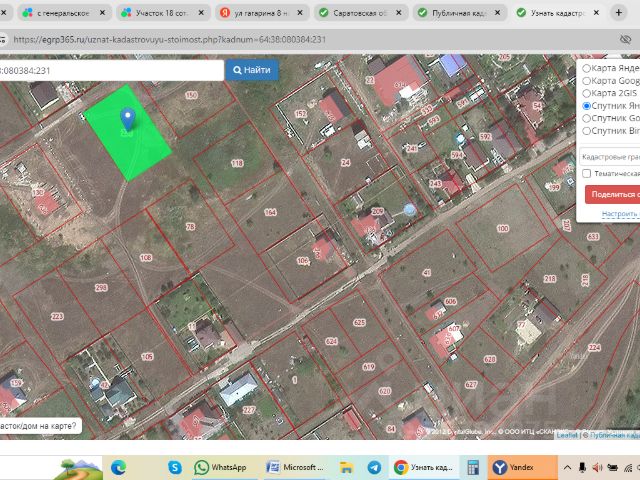Switch to the Узнать кадастр tab

click(558, 13)
